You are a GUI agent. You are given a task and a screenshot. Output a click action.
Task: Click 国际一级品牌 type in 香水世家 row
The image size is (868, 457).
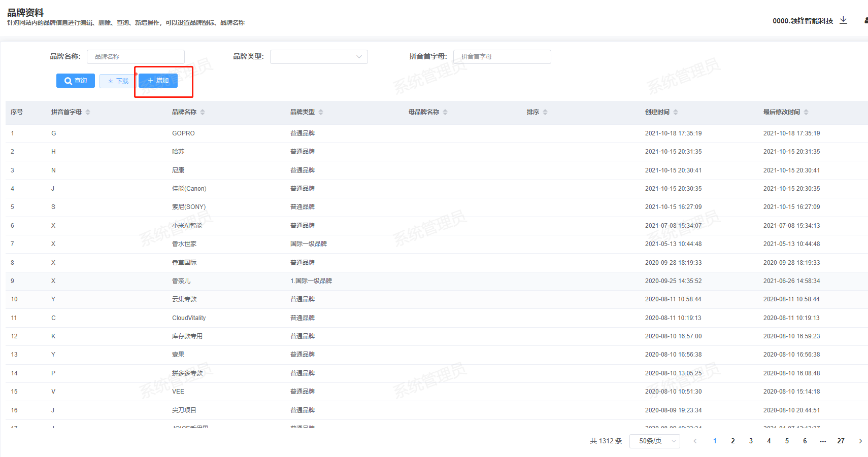point(309,244)
